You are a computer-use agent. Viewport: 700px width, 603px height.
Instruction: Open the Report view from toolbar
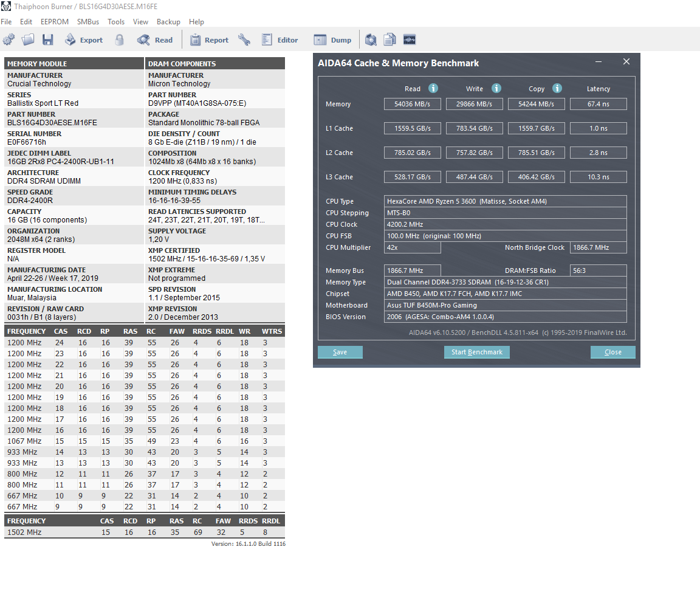tap(210, 40)
